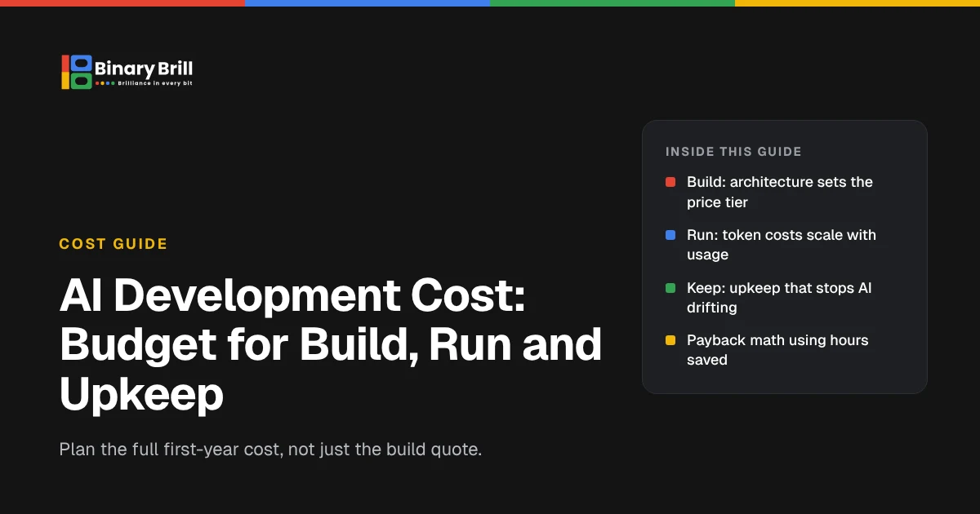The width and height of the screenshot is (980, 514).
Task: Click 'Keep: upkeep that stops AI drifting'
Action: click(x=779, y=298)
